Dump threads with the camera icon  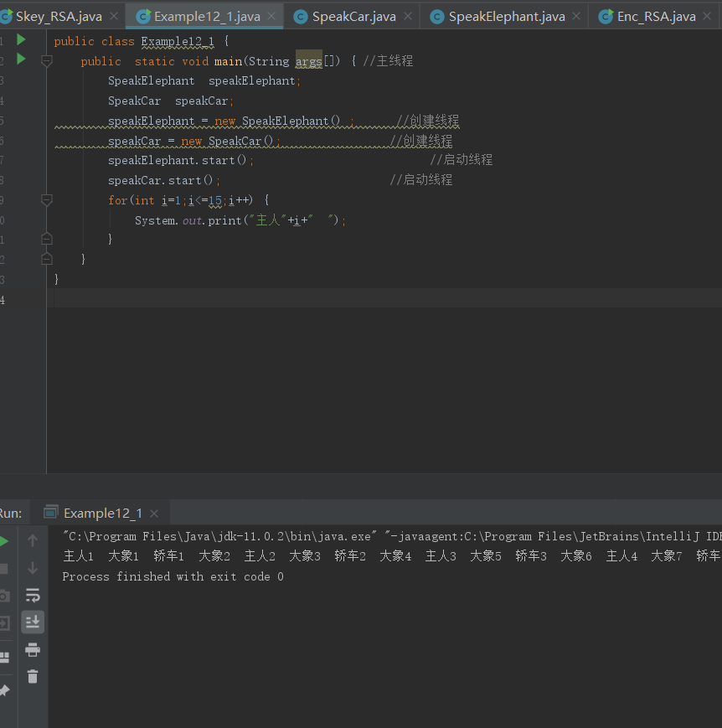pos(4,596)
